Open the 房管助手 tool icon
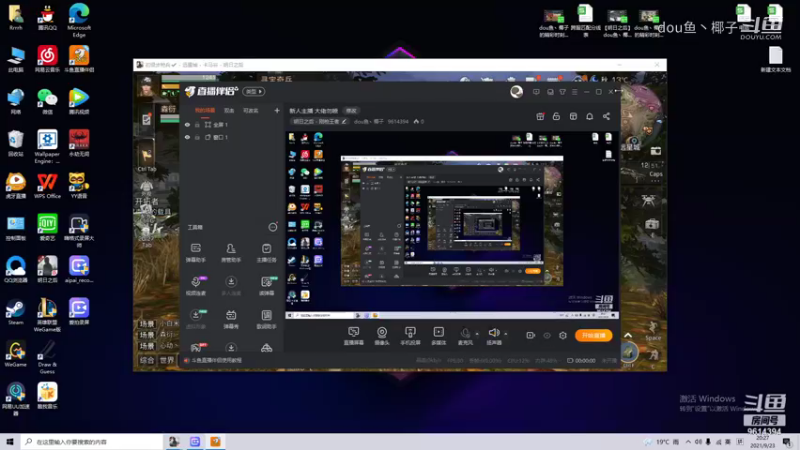Screen dimensions: 800x450 point(231,253)
